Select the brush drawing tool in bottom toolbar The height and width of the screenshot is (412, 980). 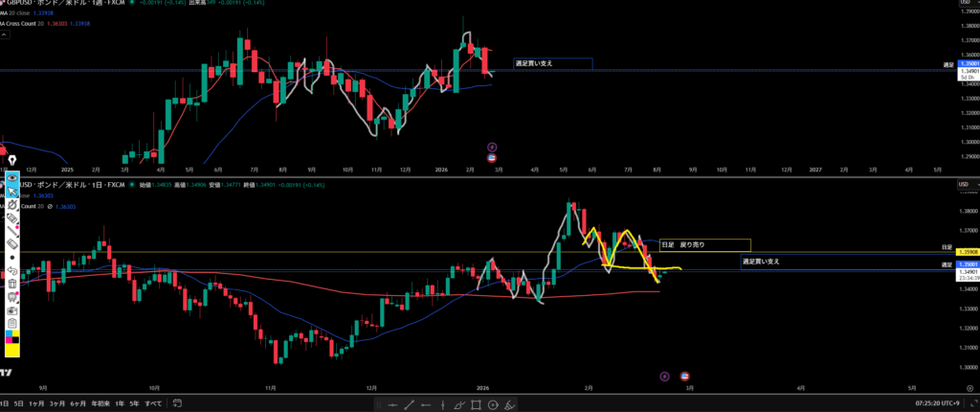[462, 405]
